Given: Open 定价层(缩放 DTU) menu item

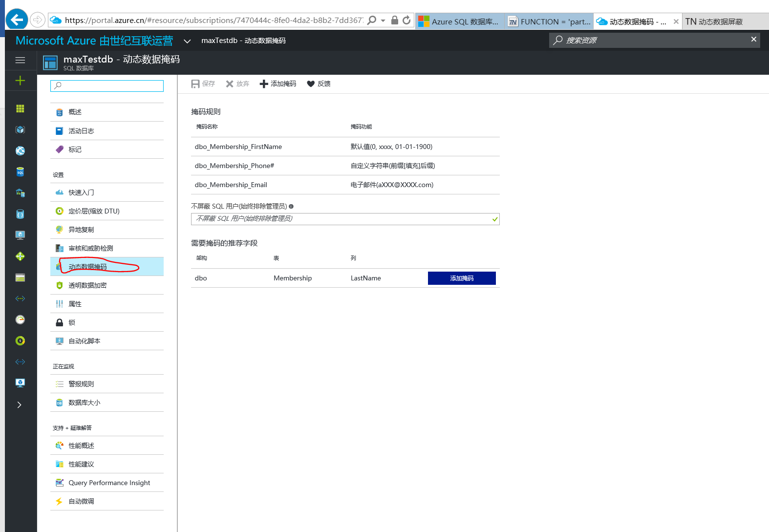Looking at the screenshot, I should pos(107,211).
